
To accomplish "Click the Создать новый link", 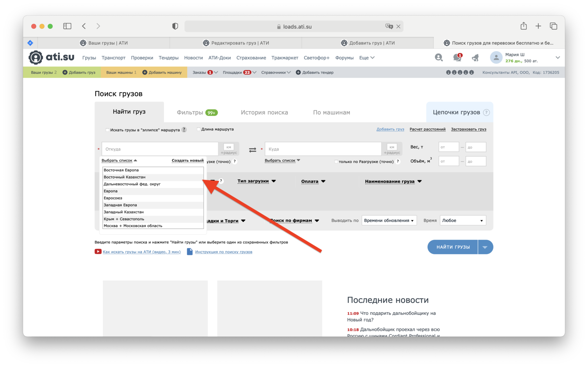I will point(188,160).
